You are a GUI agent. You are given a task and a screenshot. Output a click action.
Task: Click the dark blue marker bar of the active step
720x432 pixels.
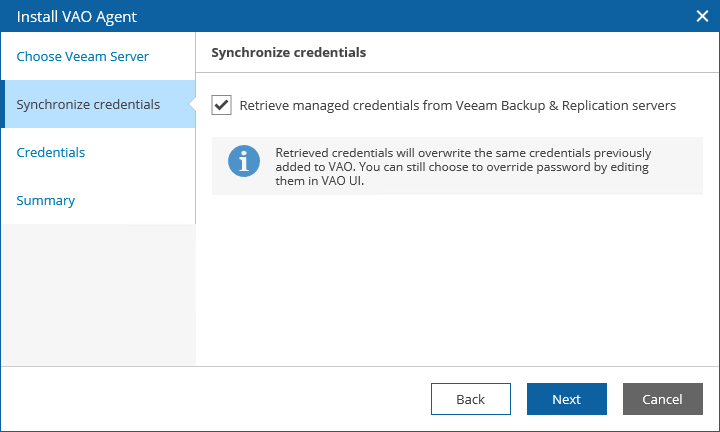(x=2, y=104)
